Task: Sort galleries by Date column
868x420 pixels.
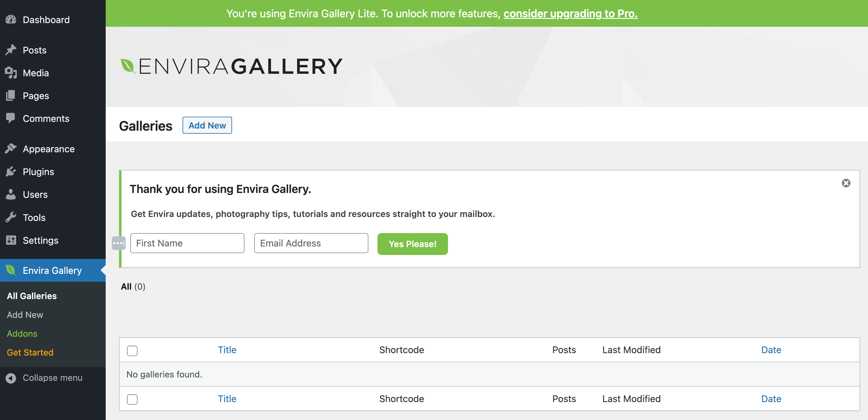Action: [x=771, y=349]
